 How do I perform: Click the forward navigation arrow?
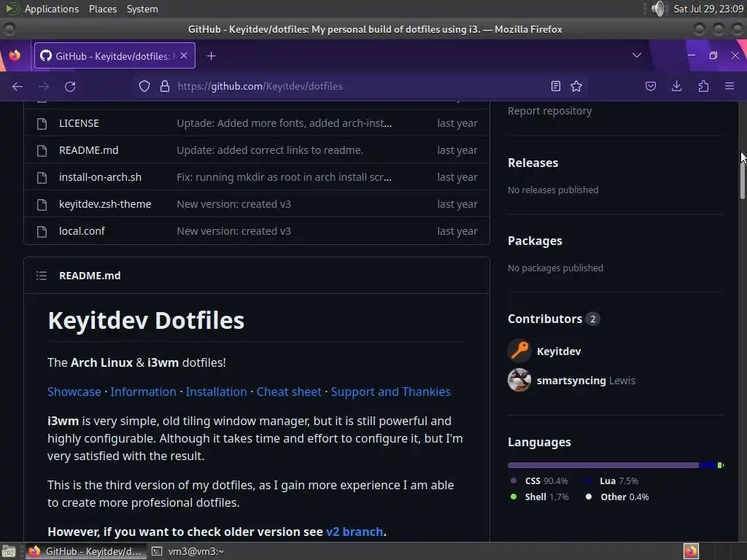pyautogui.click(x=44, y=86)
